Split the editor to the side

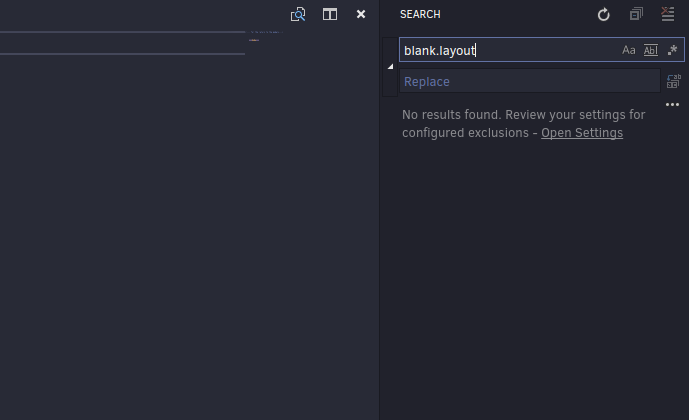click(330, 14)
